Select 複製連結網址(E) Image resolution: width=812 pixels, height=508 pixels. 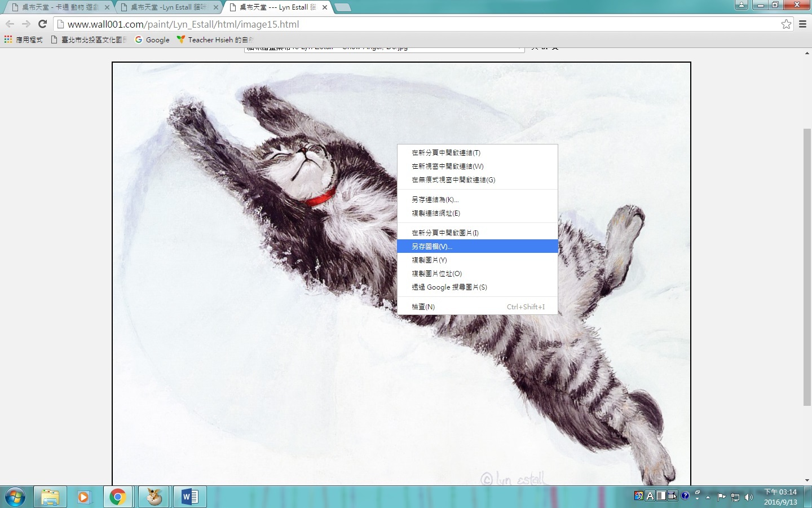[x=478, y=213]
